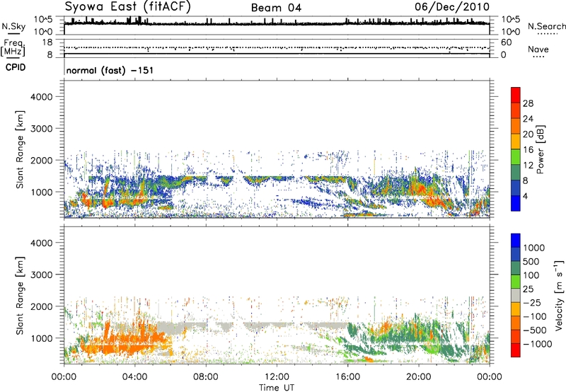Click the "12" label on power colorbar
The height and width of the screenshot is (392, 566).
pyautogui.click(x=528, y=166)
